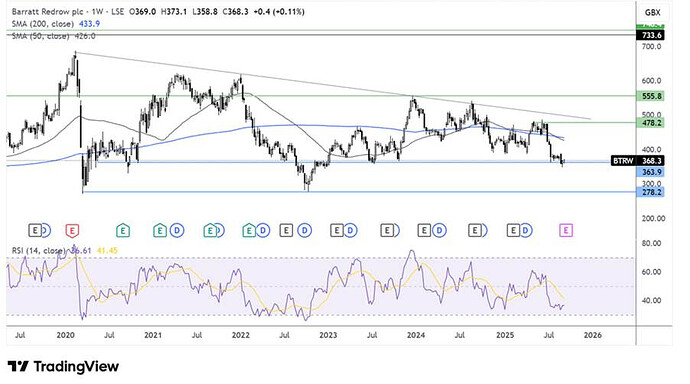Click the BTRW 368.3 last price label
This screenshot has height=384, width=690.
click(x=638, y=161)
